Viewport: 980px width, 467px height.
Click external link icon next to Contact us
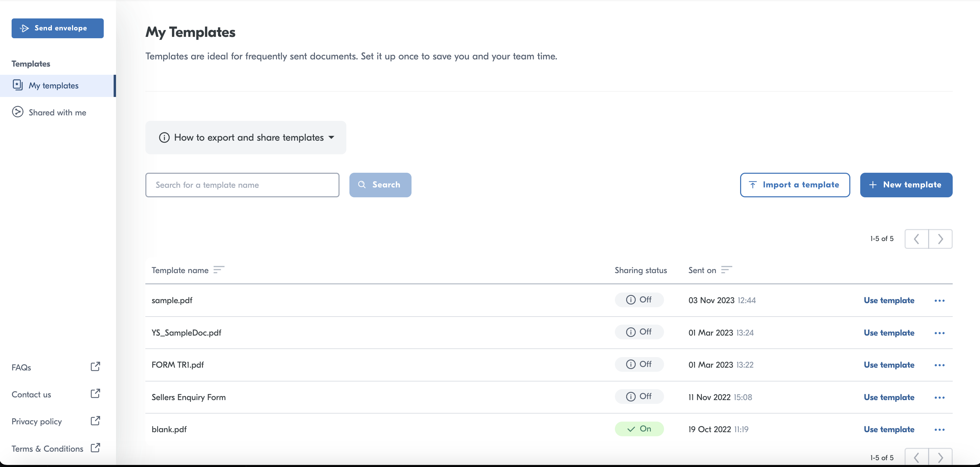pyautogui.click(x=96, y=393)
